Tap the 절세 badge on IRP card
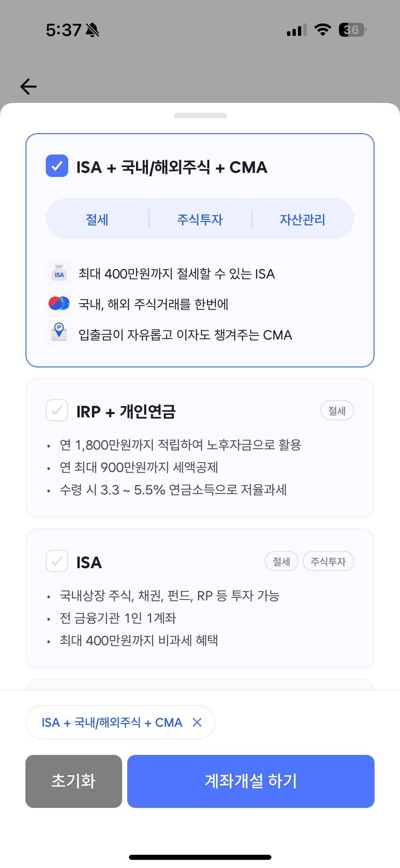This screenshot has height=868, width=400. pos(337,411)
